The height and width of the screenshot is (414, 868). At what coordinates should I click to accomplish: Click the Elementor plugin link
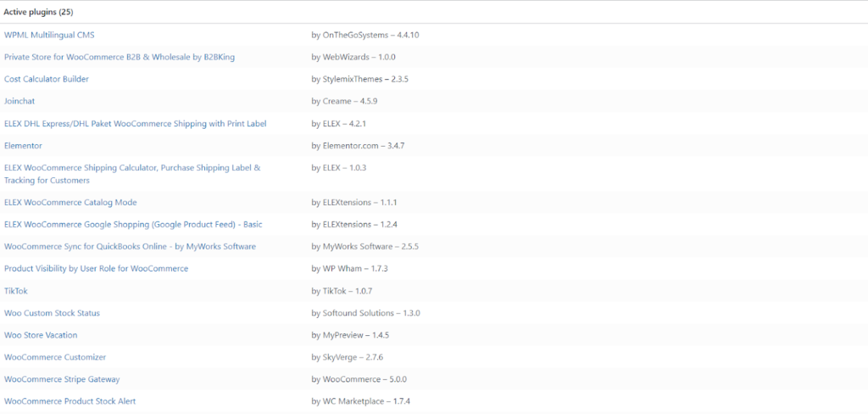pyautogui.click(x=23, y=145)
